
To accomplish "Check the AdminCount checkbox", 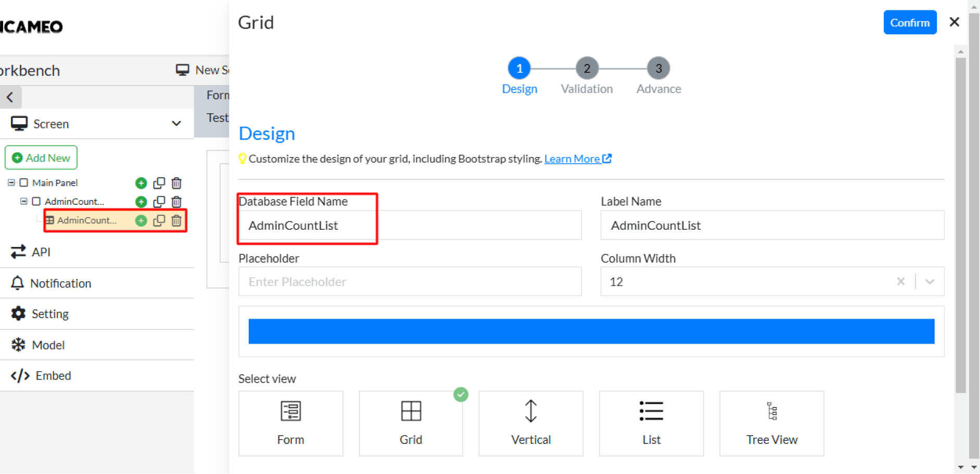I will [36, 202].
